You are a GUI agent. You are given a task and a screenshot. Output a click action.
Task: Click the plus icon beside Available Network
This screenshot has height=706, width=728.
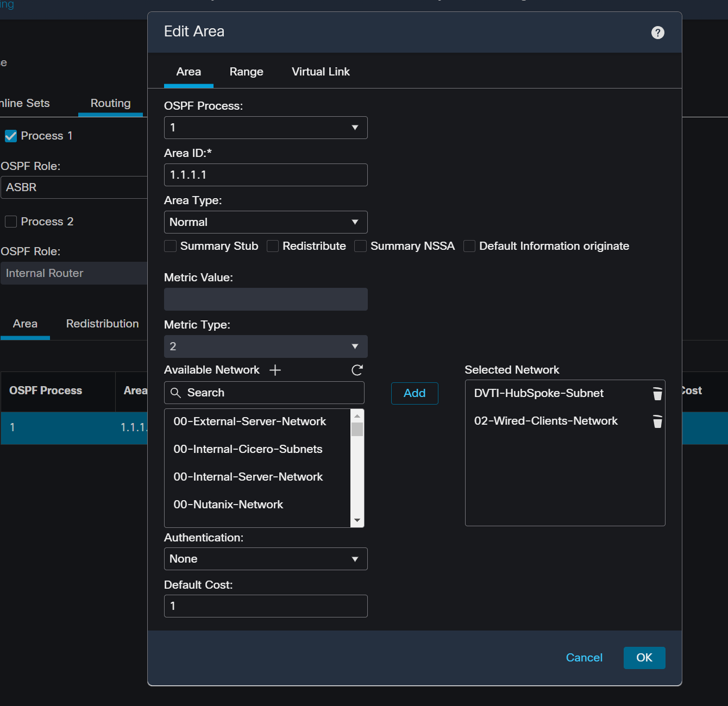pos(275,370)
